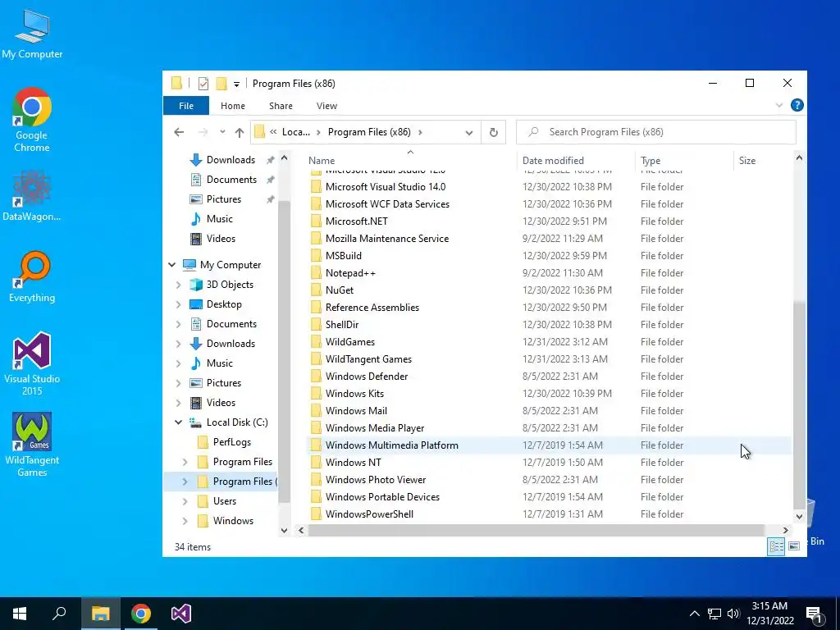Expand the Users tree node
Screen dimensions: 840x630
click(x=185, y=501)
